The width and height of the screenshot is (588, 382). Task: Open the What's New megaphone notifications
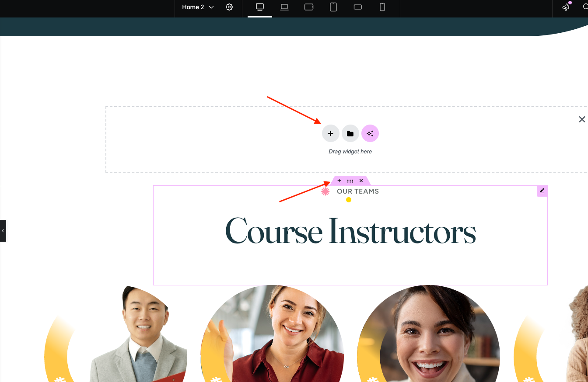[x=566, y=7]
